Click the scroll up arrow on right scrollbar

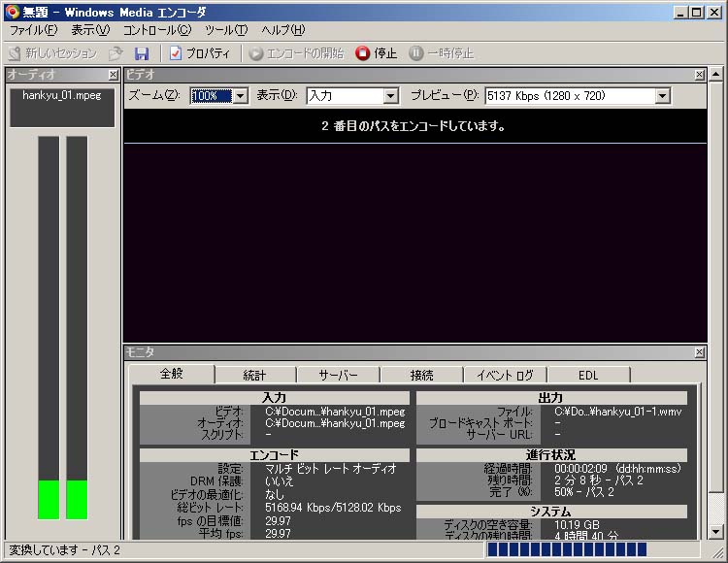click(715, 75)
